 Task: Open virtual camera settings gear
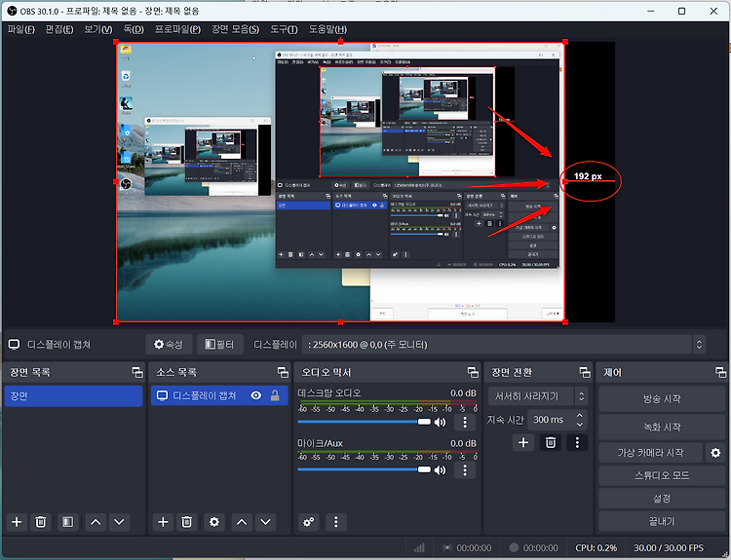pos(715,452)
